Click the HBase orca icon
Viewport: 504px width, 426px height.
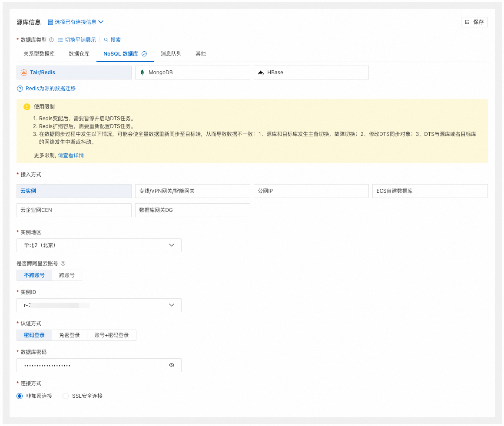click(x=261, y=73)
